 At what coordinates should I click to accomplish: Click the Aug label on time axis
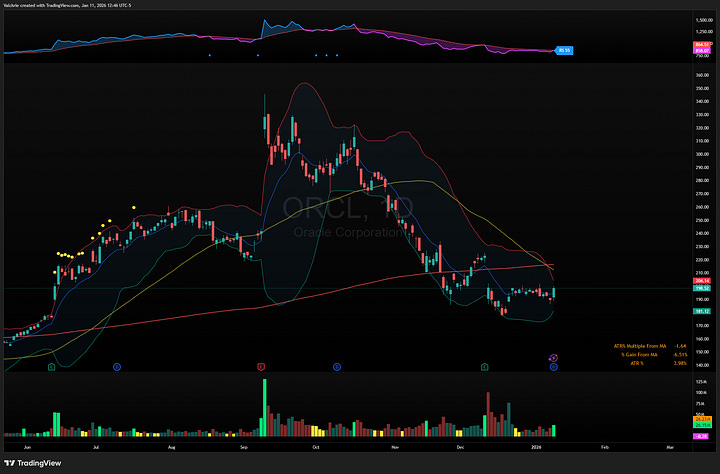coord(171,447)
